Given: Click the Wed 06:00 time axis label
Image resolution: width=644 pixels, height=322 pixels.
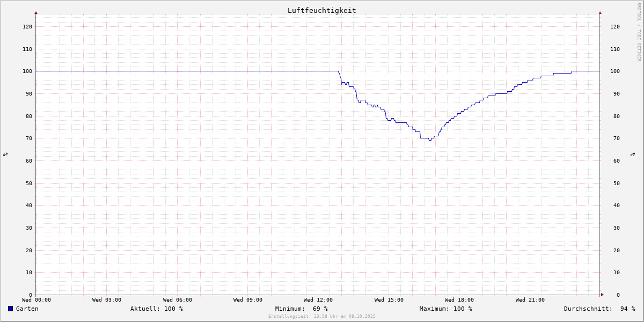Looking at the screenshot, I should coord(177,300).
